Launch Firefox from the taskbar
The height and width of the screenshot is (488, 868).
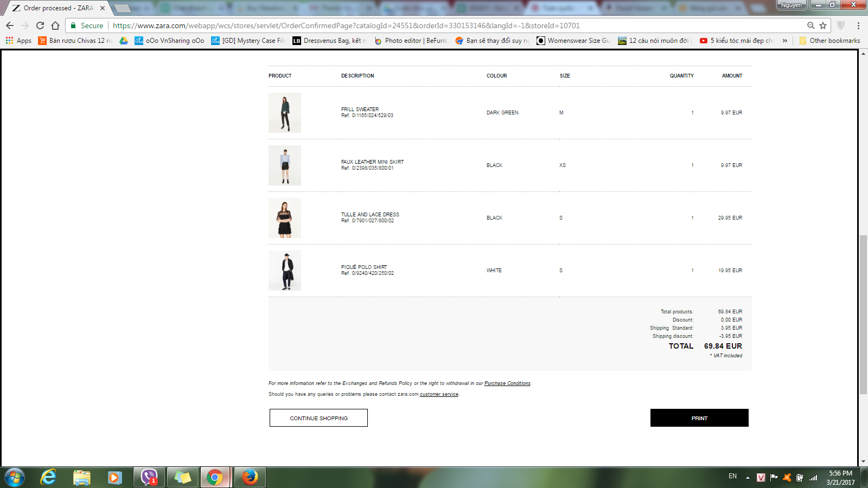250,477
